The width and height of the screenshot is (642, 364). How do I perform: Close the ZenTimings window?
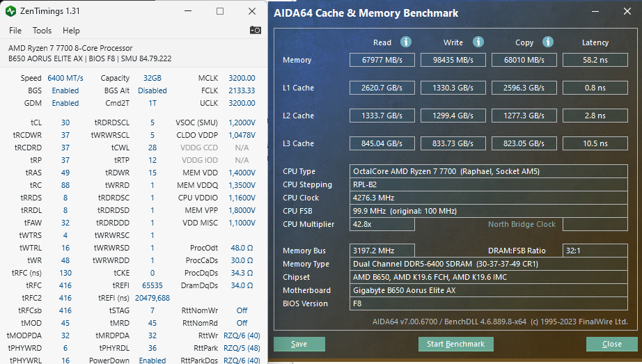coord(251,11)
